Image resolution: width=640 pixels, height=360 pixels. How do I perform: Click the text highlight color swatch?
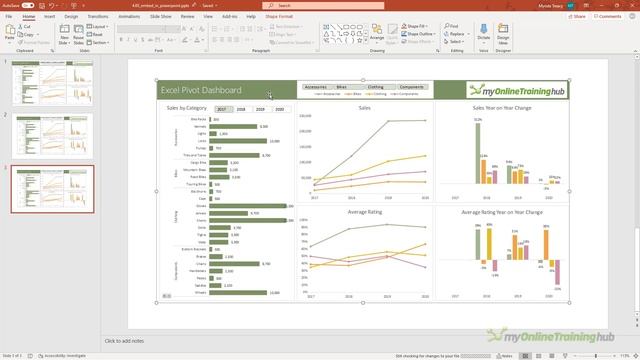pos(185,40)
